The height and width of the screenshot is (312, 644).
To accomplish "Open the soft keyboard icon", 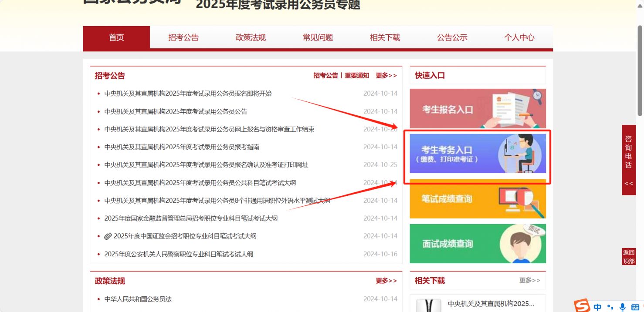I will (x=634, y=306).
